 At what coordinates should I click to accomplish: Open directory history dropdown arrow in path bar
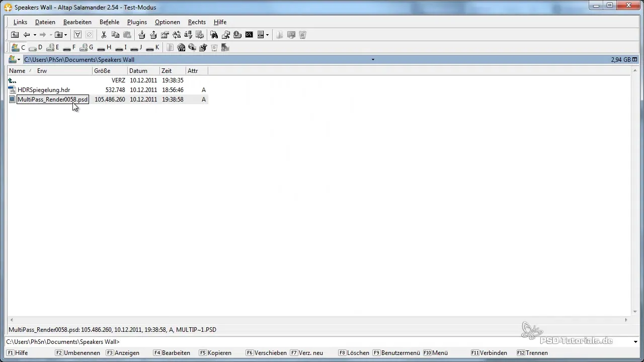pos(373,59)
